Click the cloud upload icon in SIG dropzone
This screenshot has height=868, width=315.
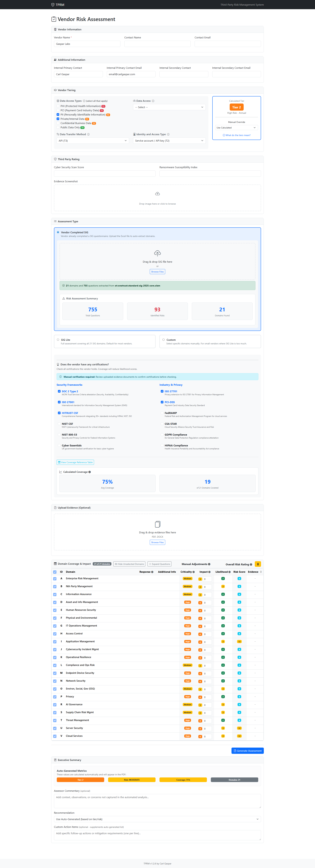click(157, 253)
